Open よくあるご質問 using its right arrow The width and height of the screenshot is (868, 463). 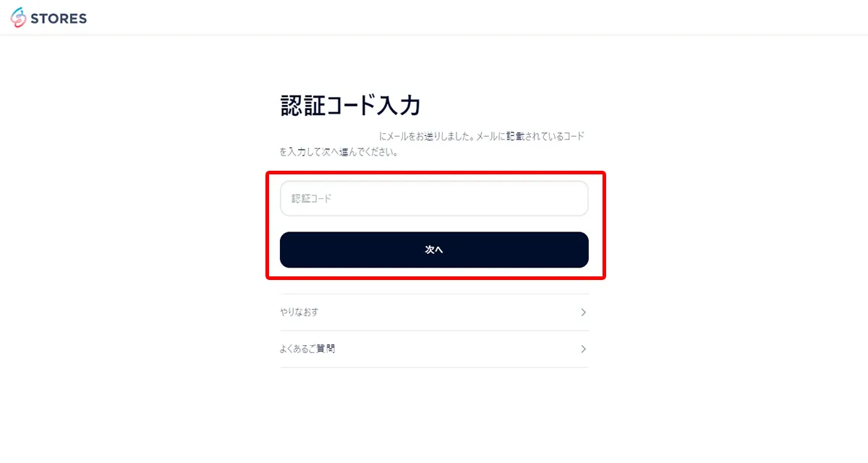583,349
